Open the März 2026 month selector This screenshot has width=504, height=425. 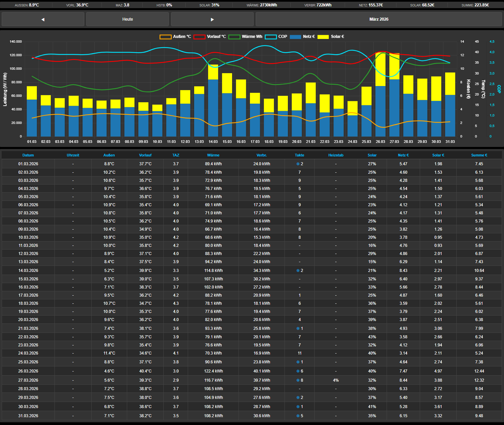379,19
